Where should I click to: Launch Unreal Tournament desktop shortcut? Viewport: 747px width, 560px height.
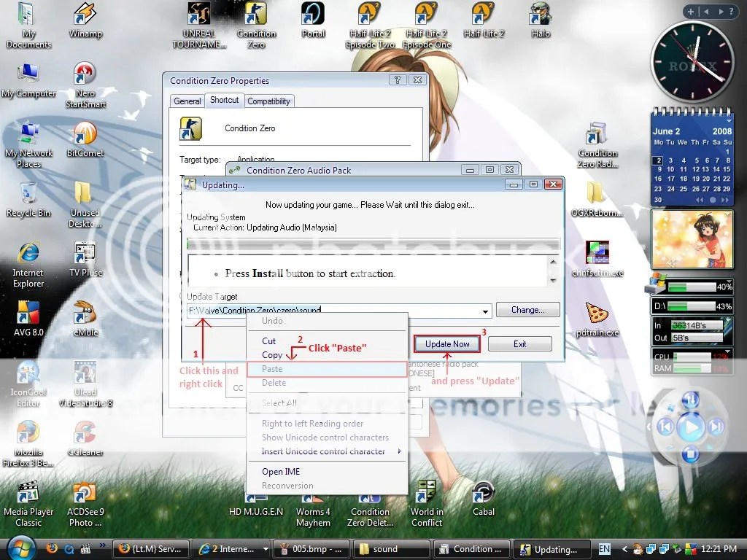tap(198, 25)
